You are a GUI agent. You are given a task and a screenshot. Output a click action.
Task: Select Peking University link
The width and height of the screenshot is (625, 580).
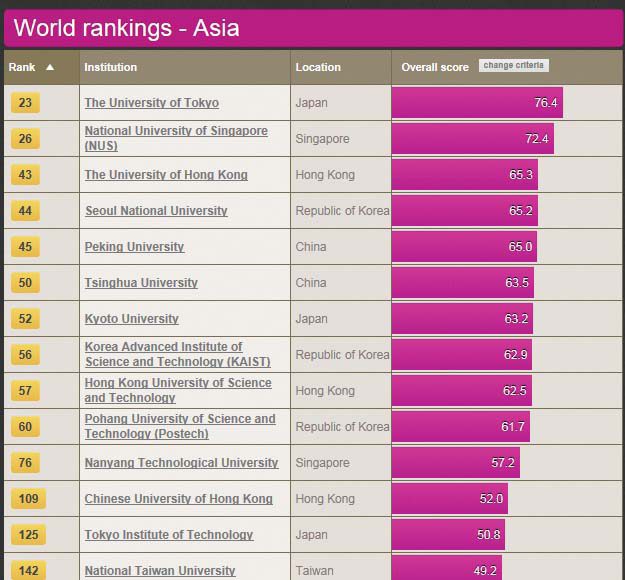(x=134, y=247)
